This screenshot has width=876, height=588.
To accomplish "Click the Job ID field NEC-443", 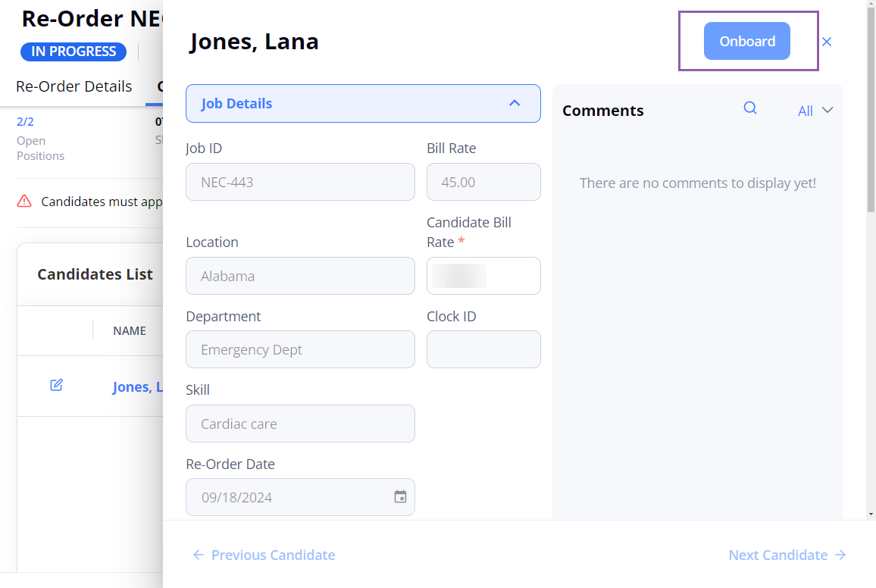I will coord(300,182).
